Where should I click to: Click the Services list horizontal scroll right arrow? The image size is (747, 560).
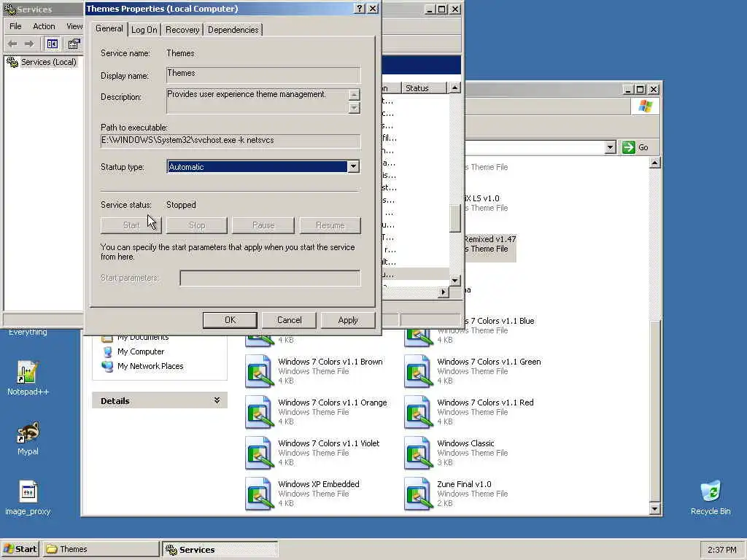click(443, 292)
